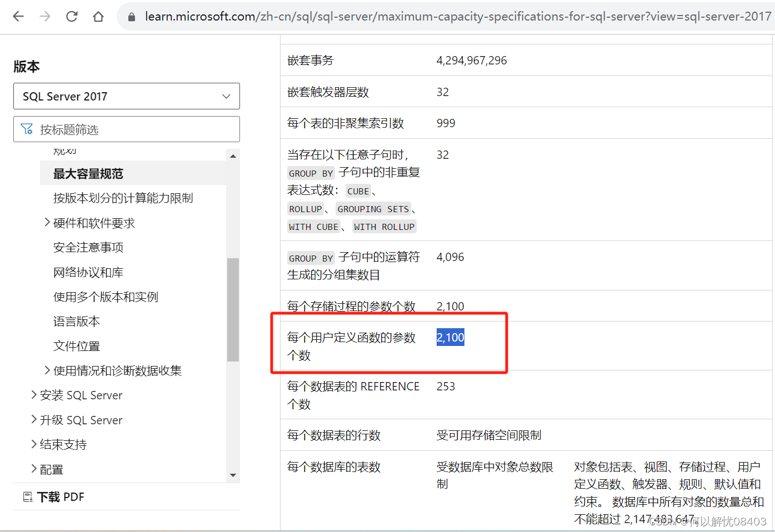Click inside the 按标题筛选 input field
The height and width of the screenshot is (532, 775).
pyautogui.click(x=128, y=129)
